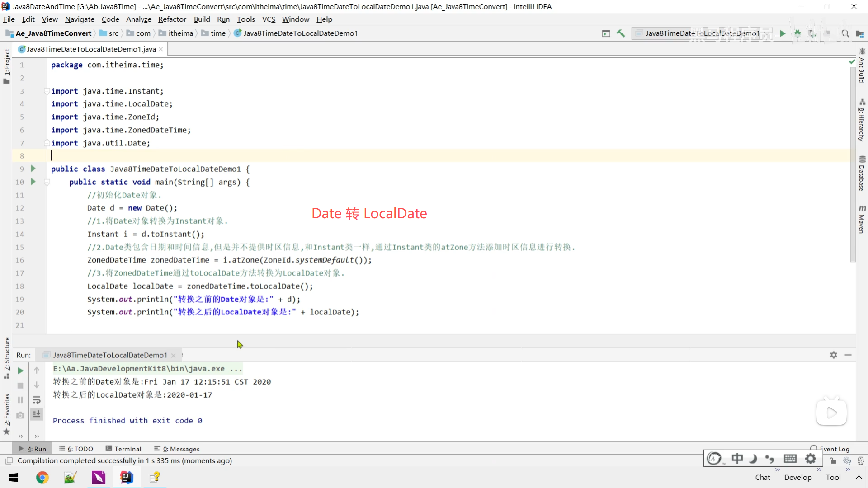Collapse the main method fold marker
The height and width of the screenshot is (488, 868).
pos(47,182)
